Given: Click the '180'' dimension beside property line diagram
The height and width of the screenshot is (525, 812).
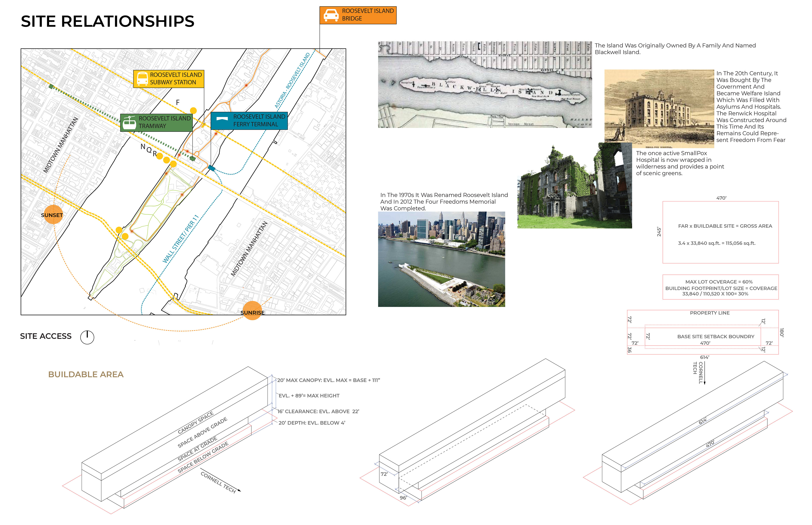Looking at the screenshot, I should pyautogui.click(x=782, y=332).
